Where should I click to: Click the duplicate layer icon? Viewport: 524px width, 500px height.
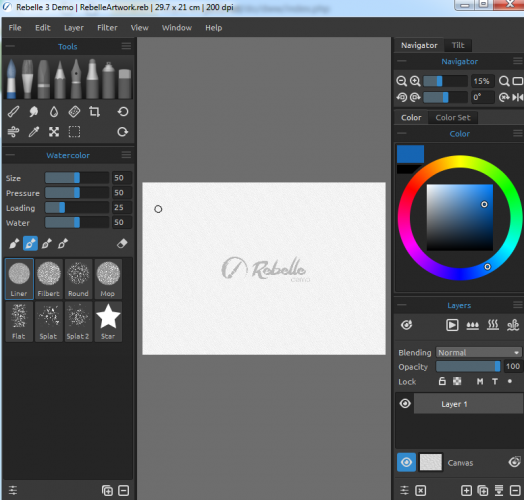pos(483,491)
